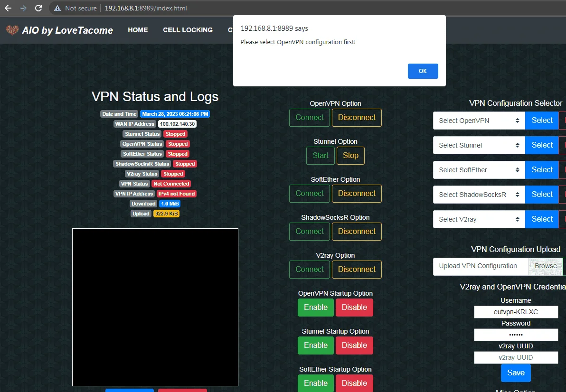Reload the page with refresh icon

point(38,8)
